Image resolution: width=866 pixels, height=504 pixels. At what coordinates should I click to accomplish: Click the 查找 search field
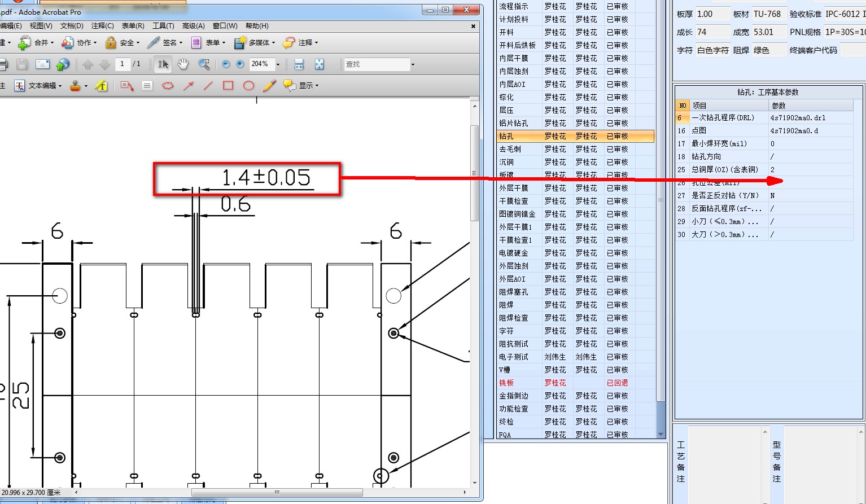click(x=377, y=64)
